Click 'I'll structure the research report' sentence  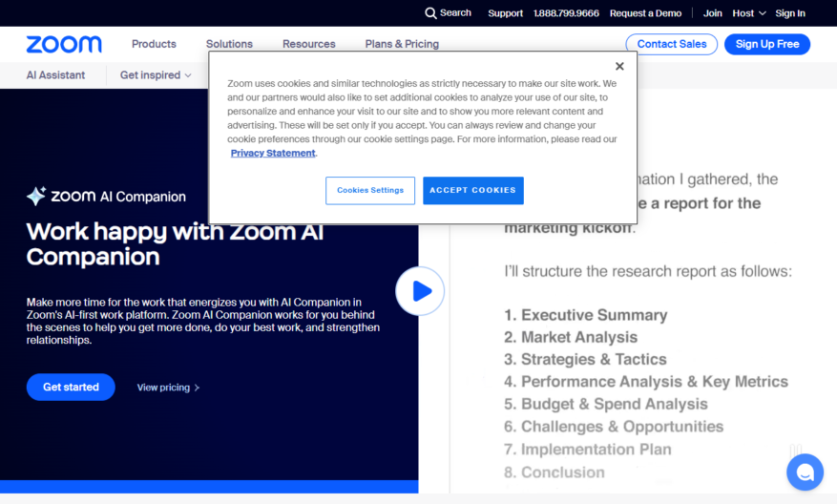pos(648,271)
